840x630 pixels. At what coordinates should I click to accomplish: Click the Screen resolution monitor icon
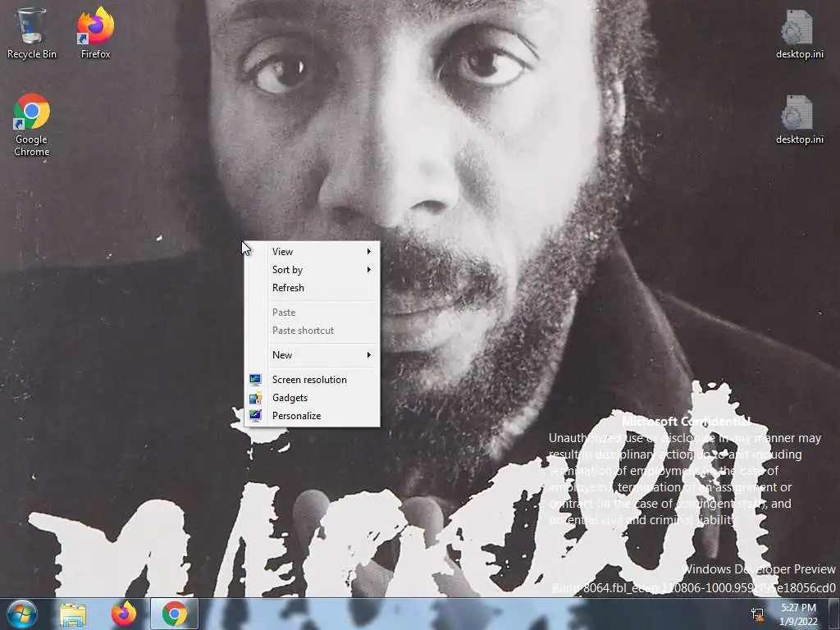(256, 380)
